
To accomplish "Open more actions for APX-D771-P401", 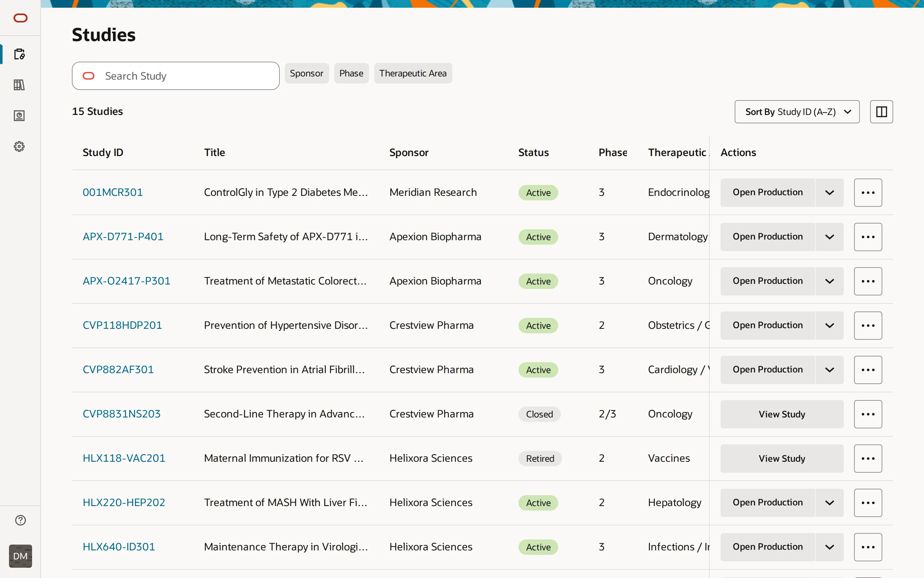I will 868,237.
